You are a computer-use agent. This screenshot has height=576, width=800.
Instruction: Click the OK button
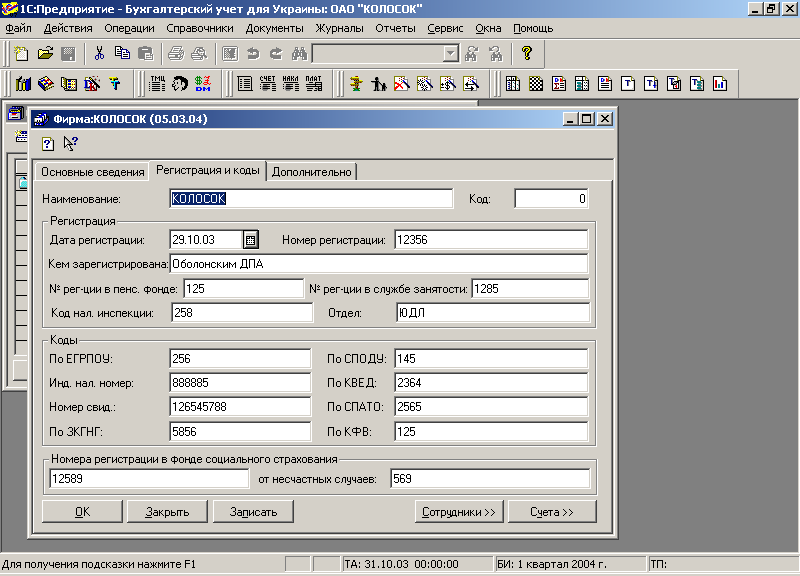point(82,512)
